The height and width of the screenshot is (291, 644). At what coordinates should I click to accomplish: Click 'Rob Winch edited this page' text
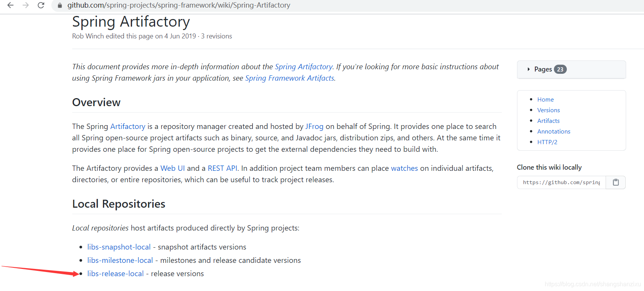pos(113,36)
